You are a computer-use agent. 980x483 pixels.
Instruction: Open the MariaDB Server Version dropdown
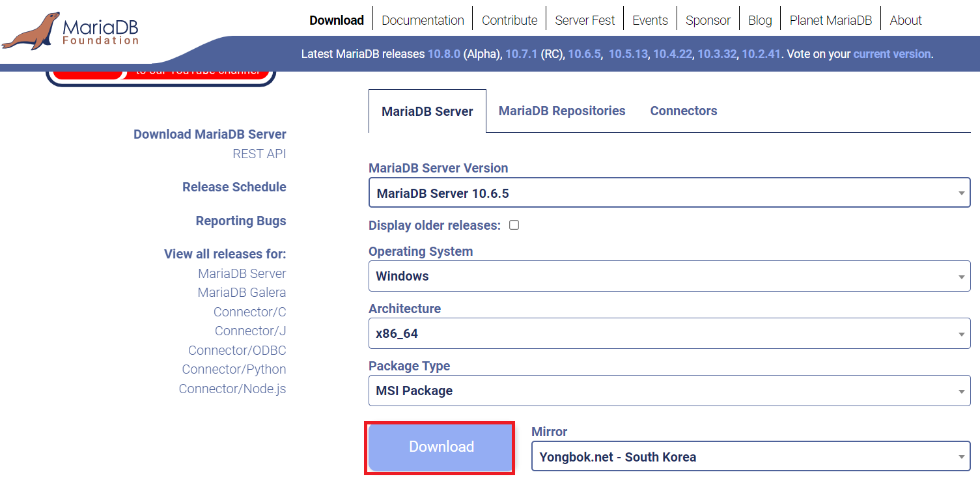click(669, 193)
